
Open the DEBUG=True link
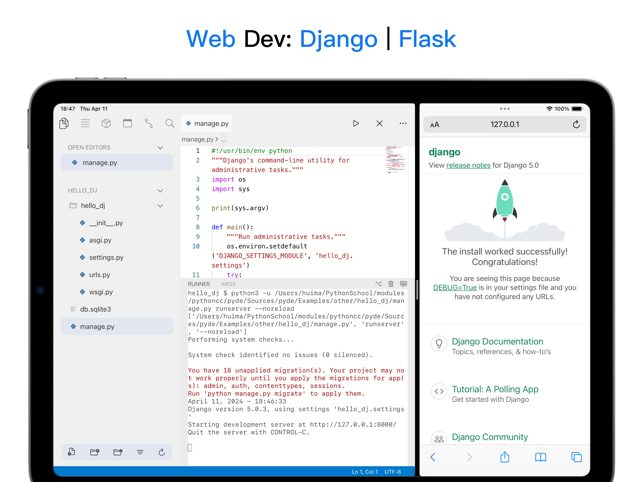click(x=455, y=288)
